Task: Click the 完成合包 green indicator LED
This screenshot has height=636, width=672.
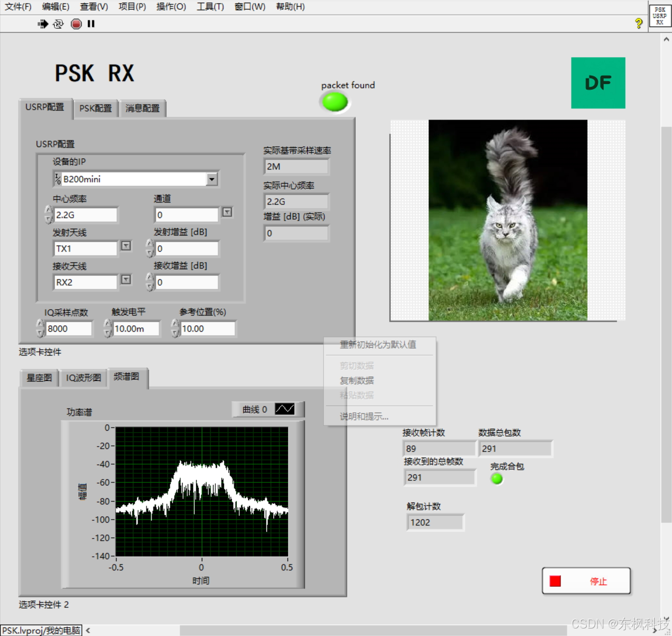Action: [x=497, y=479]
